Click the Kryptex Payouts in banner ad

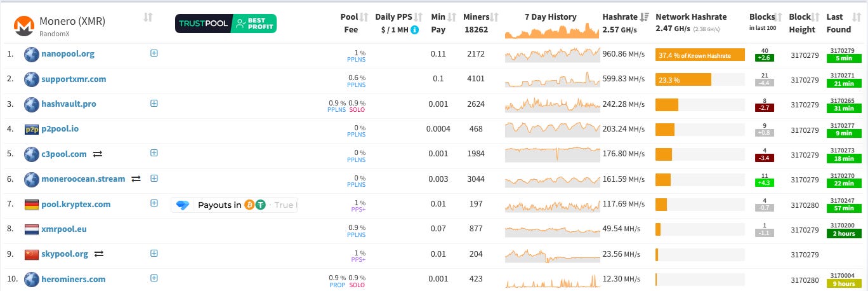point(234,205)
